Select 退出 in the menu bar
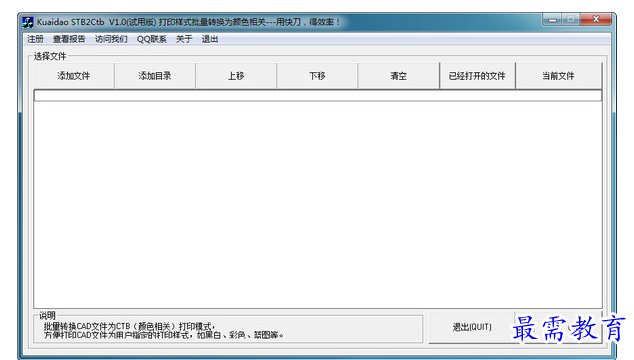 [x=210, y=39]
